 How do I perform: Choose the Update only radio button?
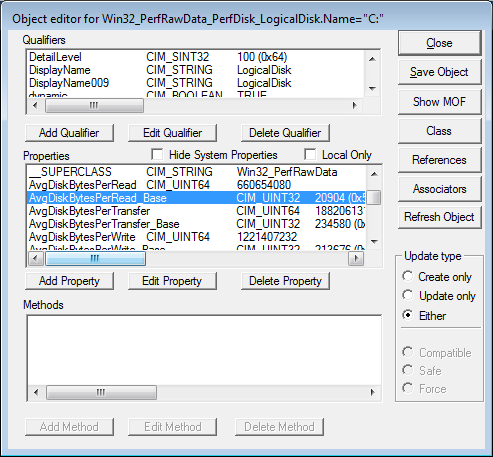point(407,295)
